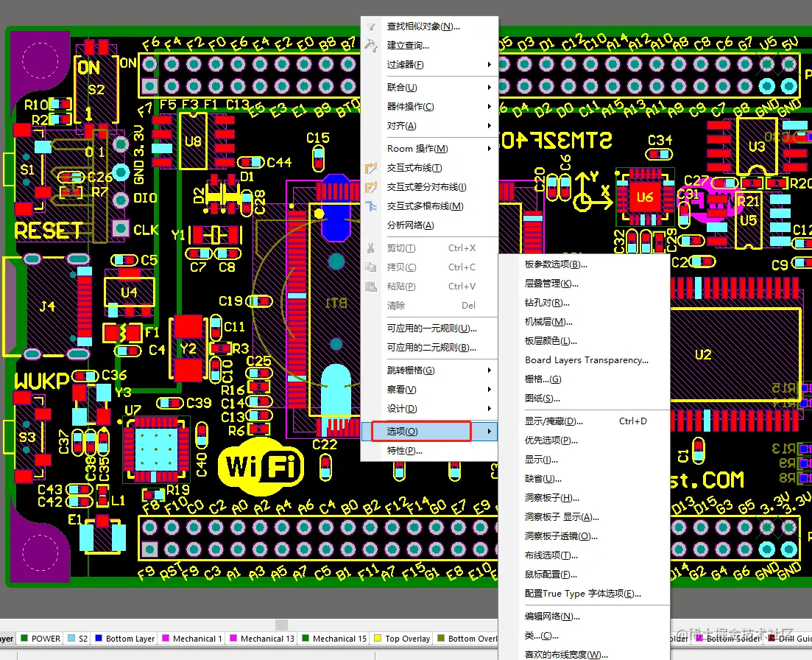Switch to Mechanical 1 layer tab
Image resolution: width=812 pixels, height=660 pixels.
click(192, 639)
